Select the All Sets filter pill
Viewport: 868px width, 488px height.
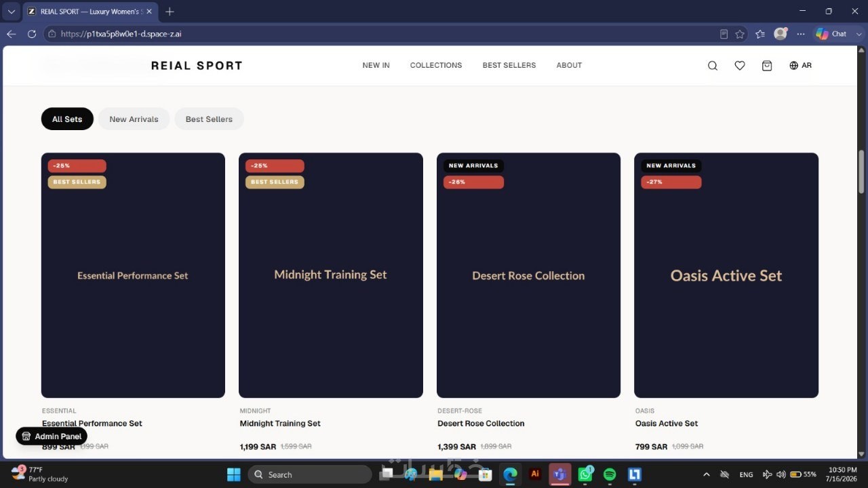click(x=67, y=119)
